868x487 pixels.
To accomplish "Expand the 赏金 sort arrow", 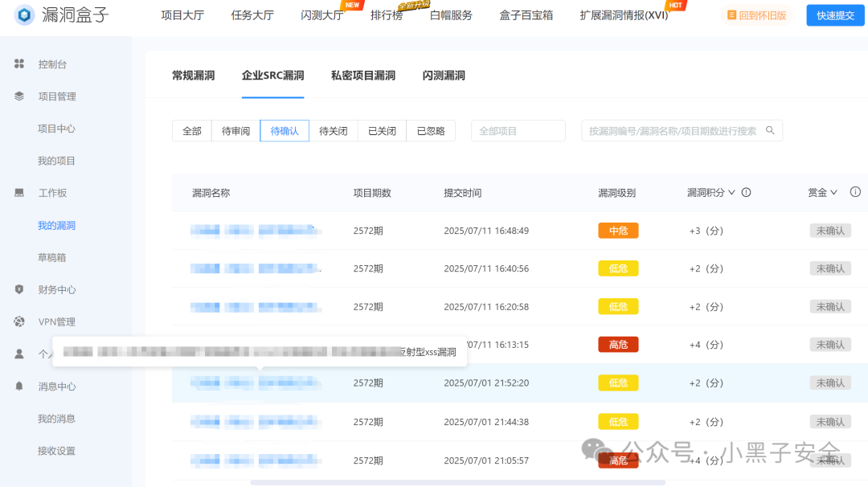I will click(833, 193).
